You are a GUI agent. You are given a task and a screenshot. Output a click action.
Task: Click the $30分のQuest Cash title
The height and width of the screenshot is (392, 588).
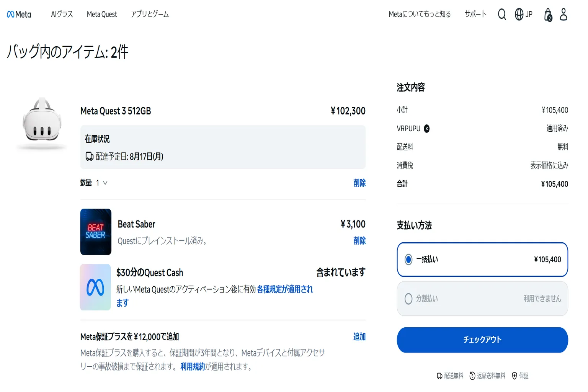pos(150,273)
